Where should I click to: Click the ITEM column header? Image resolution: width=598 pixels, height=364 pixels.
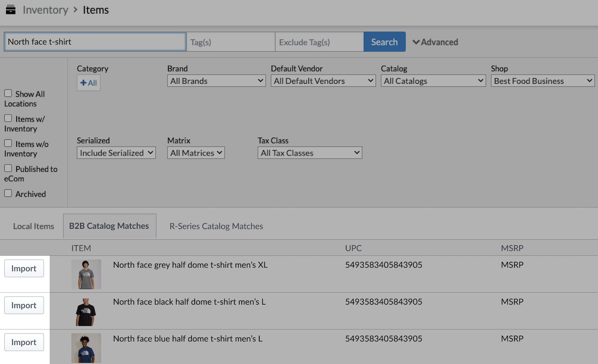(81, 248)
